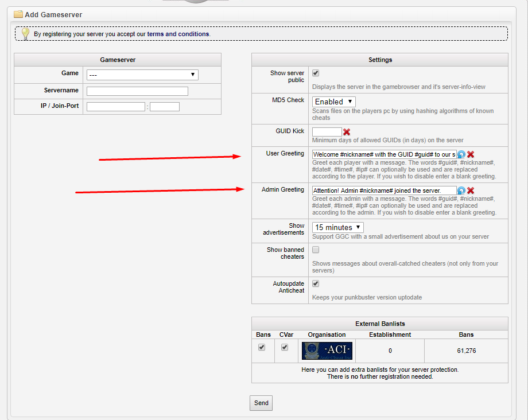Focus the Servername text field

[x=137, y=91]
